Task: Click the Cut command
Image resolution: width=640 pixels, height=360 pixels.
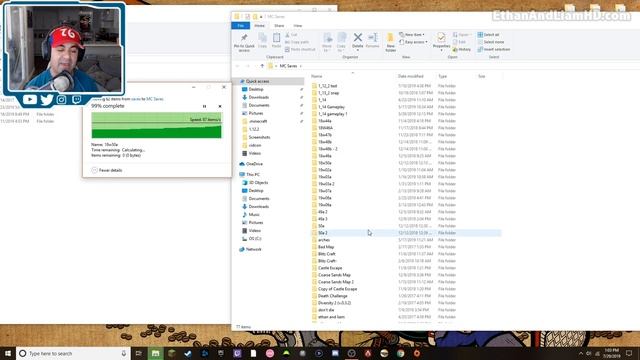Action: pyautogui.click(x=292, y=35)
